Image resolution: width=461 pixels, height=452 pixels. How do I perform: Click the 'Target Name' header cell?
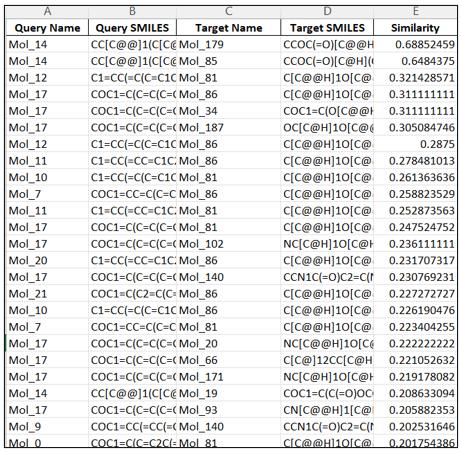tap(228, 27)
